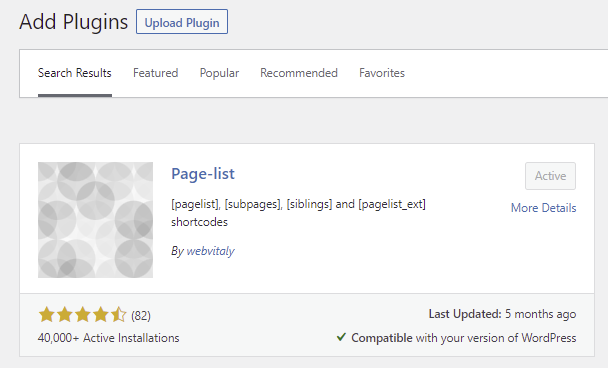Click the greyed-out Active button
This screenshot has height=368, width=608.
pos(550,176)
